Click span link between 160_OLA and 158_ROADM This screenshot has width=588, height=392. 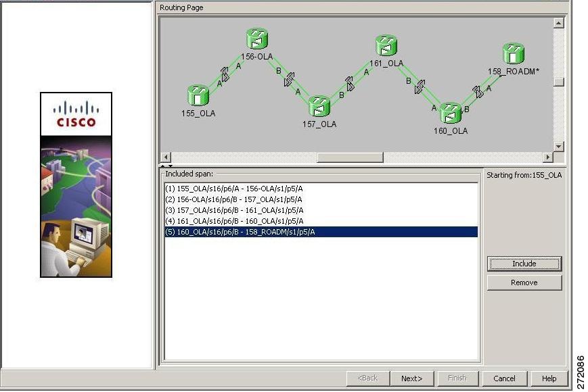tap(478, 92)
